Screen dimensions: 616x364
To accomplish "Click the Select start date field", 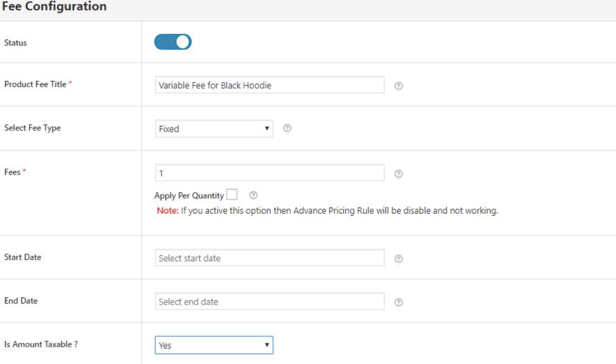I will coord(269,257).
